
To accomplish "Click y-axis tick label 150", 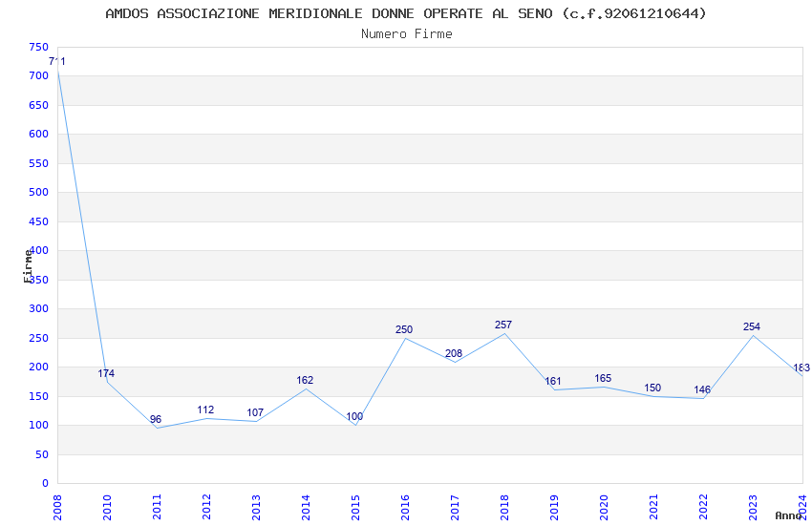I will (x=39, y=397).
